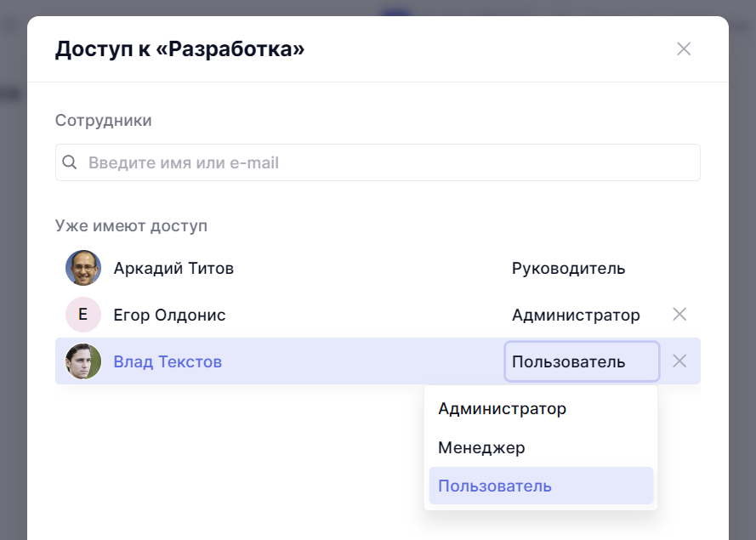
Task: Select Менеджер in the role list
Action: tap(481, 447)
